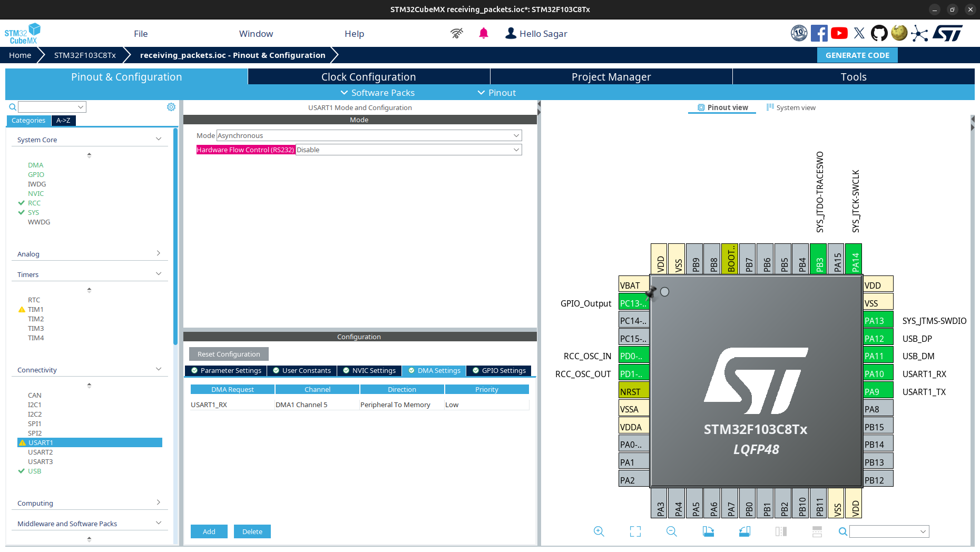Image resolution: width=980 pixels, height=552 pixels.
Task: Zoom out of the pinout view
Action: click(x=672, y=531)
